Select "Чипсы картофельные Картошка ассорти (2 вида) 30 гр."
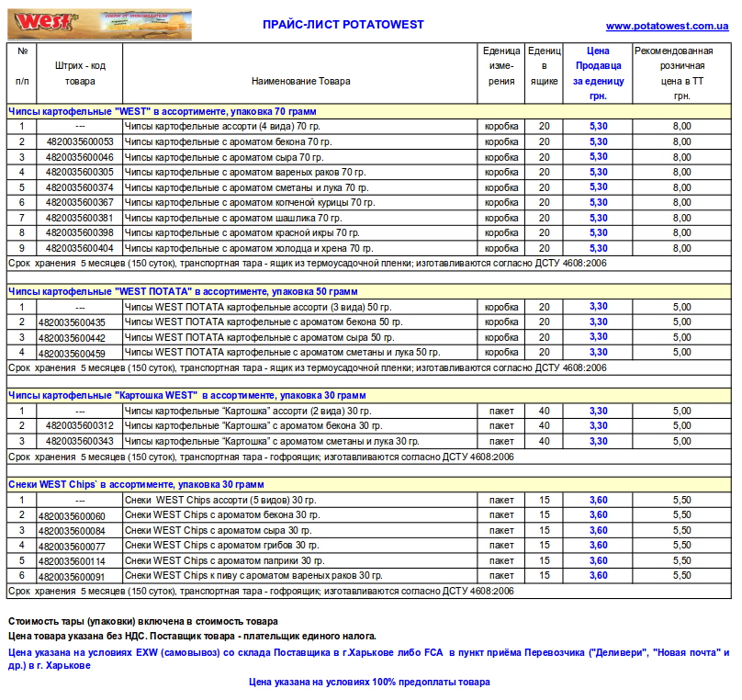This screenshot has width=742, height=700. coord(248,412)
